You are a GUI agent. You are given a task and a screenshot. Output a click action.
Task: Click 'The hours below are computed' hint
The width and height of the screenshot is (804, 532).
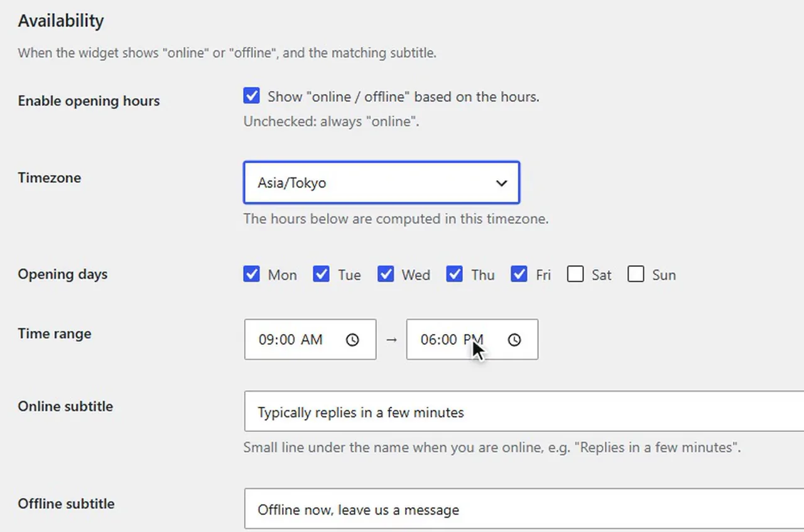click(396, 219)
